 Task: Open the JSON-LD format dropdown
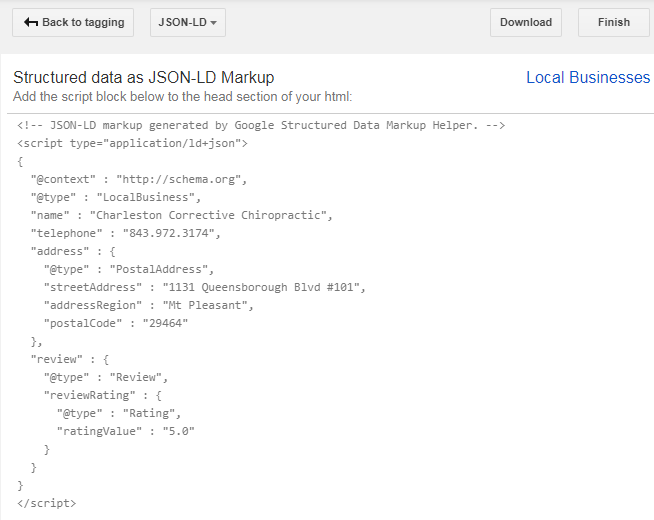click(x=188, y=23)
